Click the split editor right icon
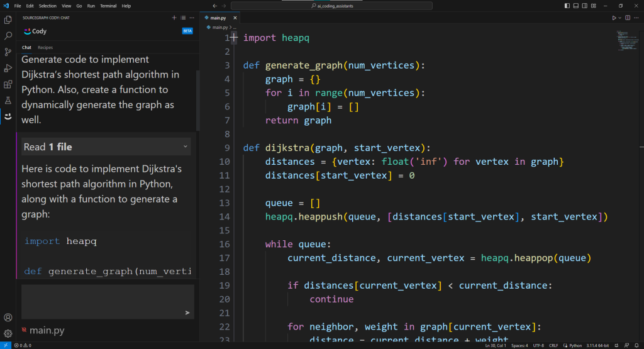 click(628, 18)
